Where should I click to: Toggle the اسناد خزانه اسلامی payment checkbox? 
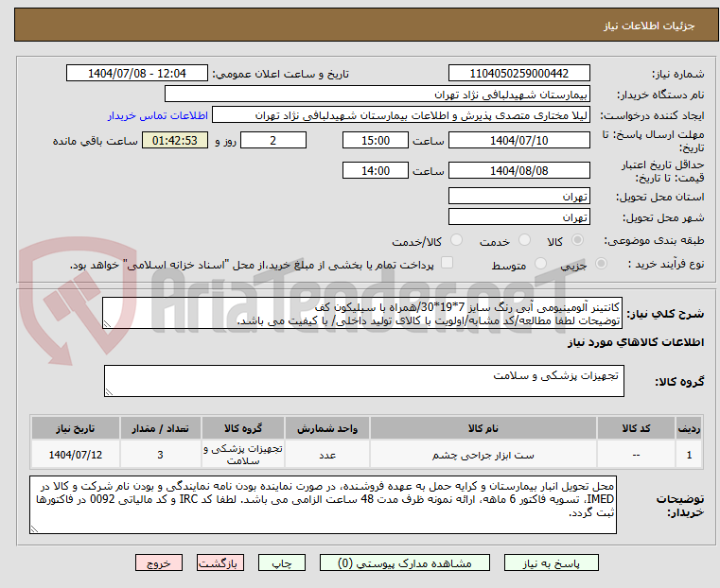447,263
